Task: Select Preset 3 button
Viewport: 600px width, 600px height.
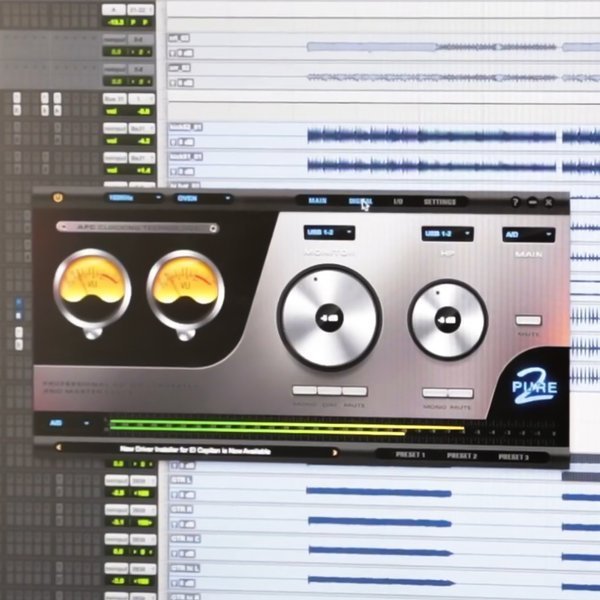Action: tap(513, 456)
